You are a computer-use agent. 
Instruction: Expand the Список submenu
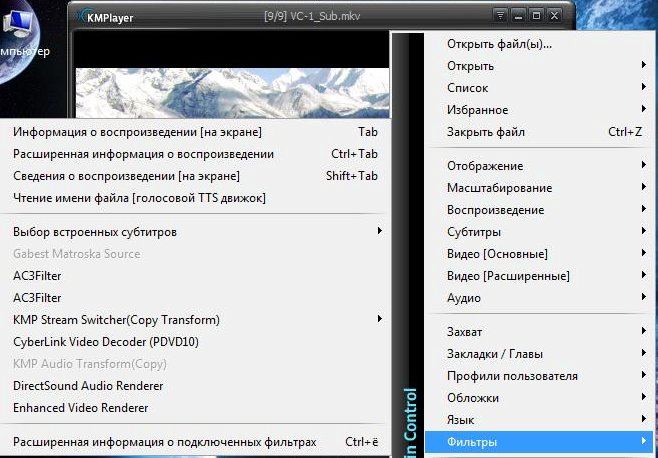(539, 88)
